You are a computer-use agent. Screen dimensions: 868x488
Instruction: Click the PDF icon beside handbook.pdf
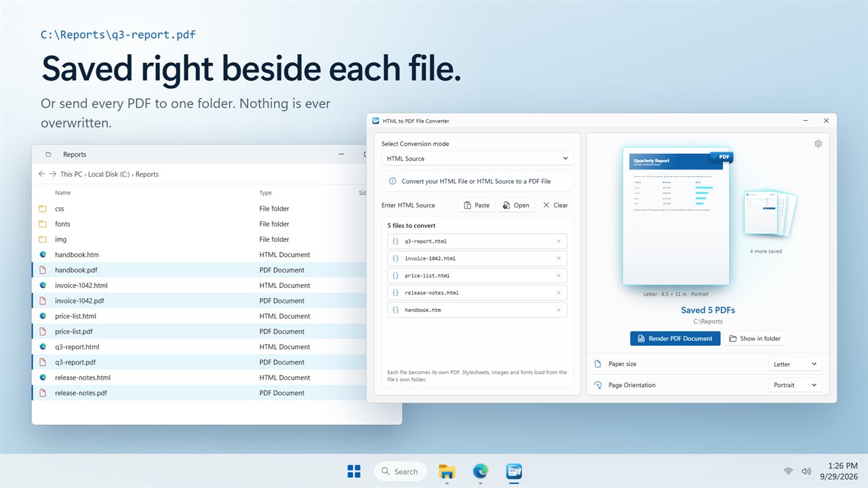click(x=43, y=270)
